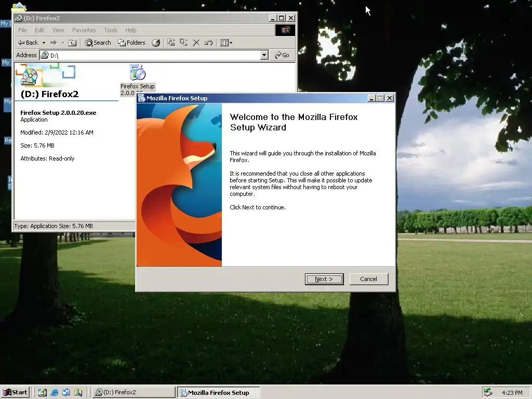Click the Delete X toolbar icon

pyautogui.click(x=196, y=43)
